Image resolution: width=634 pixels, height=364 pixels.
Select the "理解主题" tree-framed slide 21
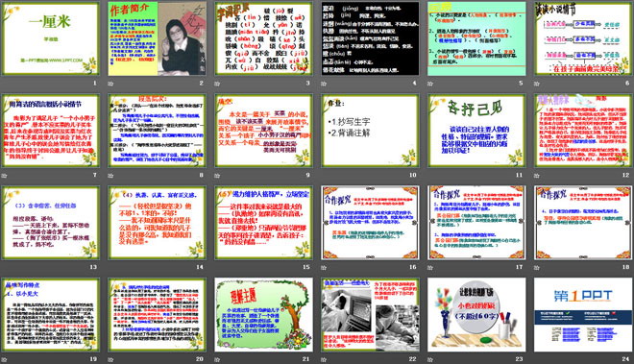click(x=263, y=314)
